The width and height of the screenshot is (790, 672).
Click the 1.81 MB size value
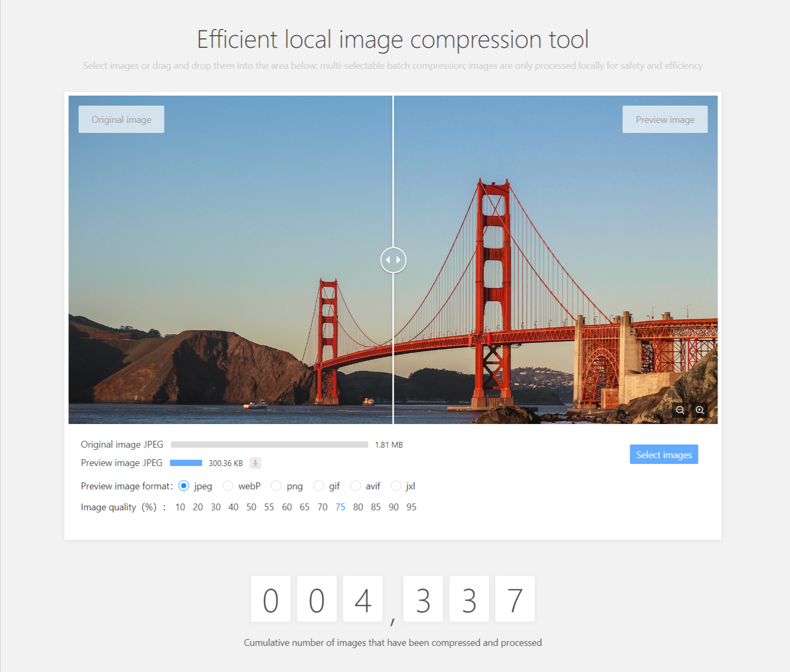point(389,444)
